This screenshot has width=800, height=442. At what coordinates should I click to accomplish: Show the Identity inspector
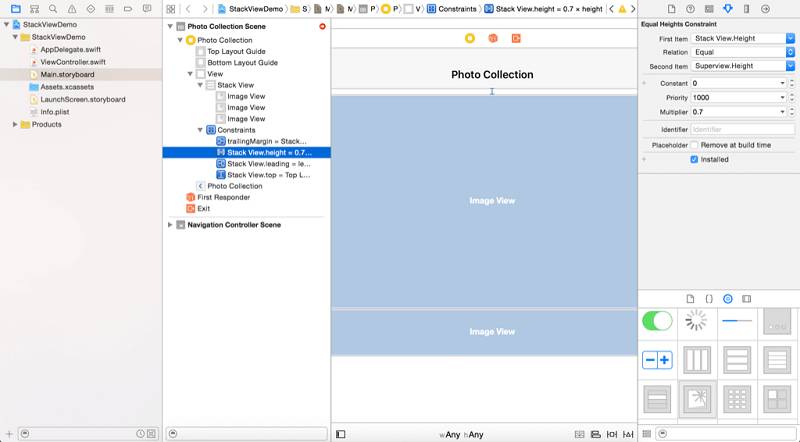[x=709, y=9]
